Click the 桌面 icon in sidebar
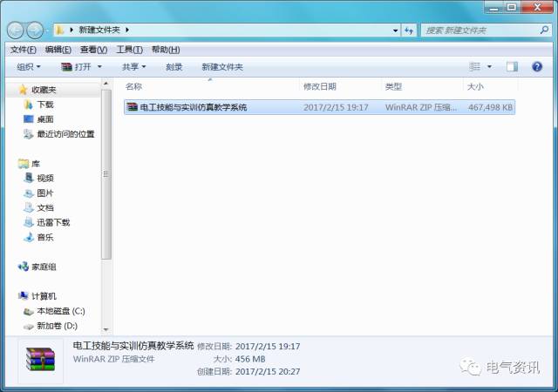The image size is (558, 392). tap(29, 119)
